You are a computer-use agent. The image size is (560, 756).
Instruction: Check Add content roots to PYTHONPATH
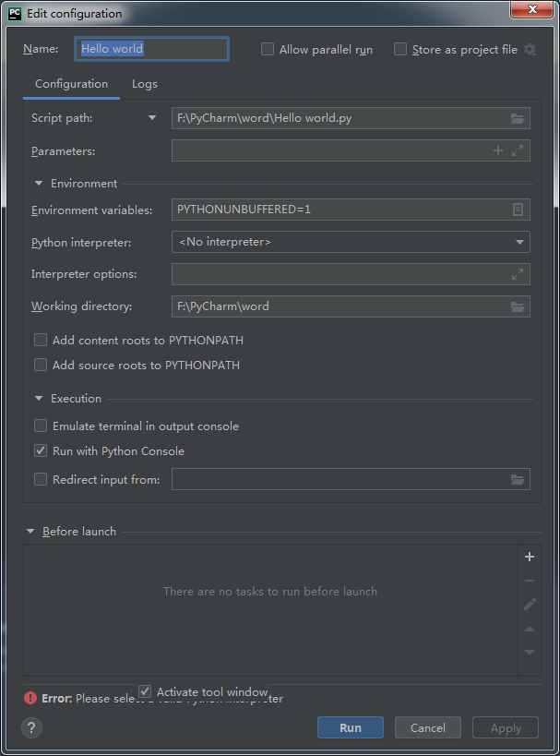pyautogui.click(x=41, y=340)
